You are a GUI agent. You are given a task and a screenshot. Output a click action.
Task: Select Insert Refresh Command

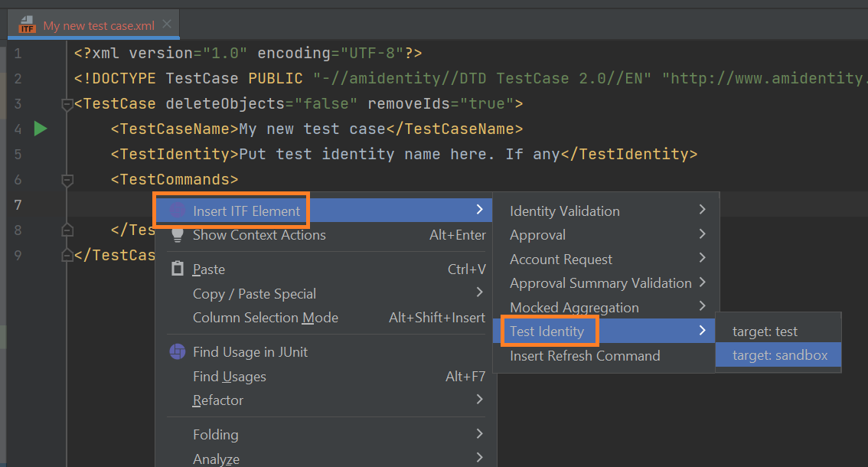click(604, 356)
